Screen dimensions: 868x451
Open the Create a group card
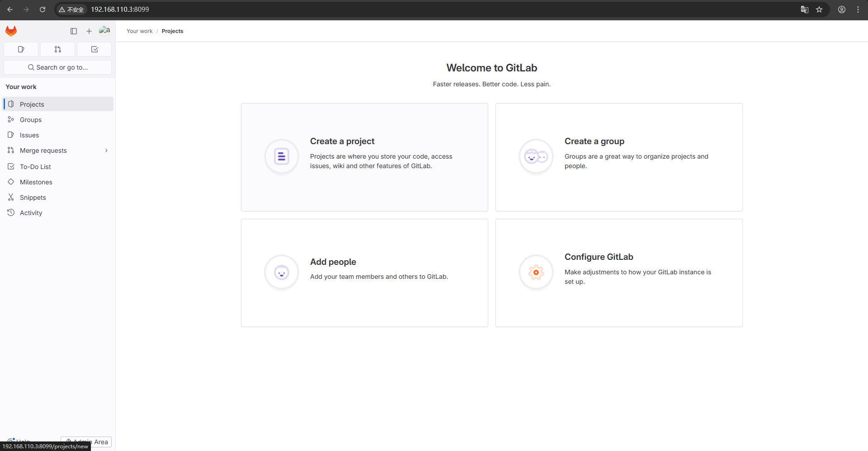point(619,157)
